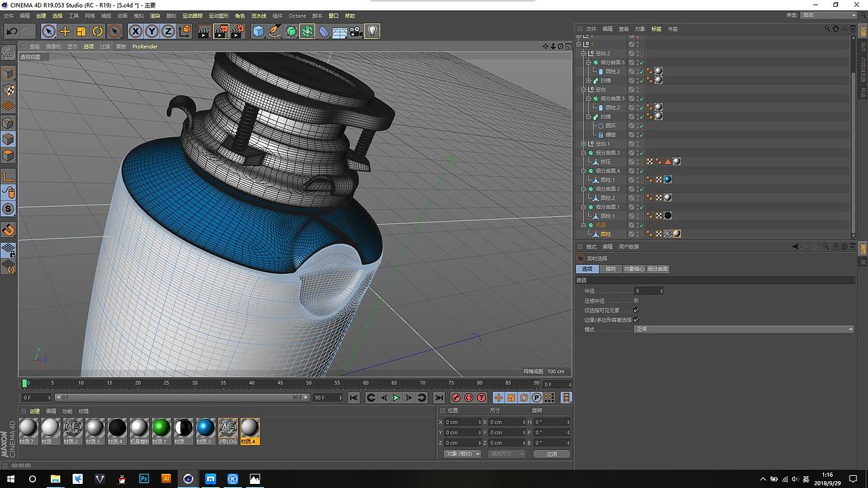Open the ProRender viewport menu
This screenshot has height=488, width=868.
(x=145, y=47)
